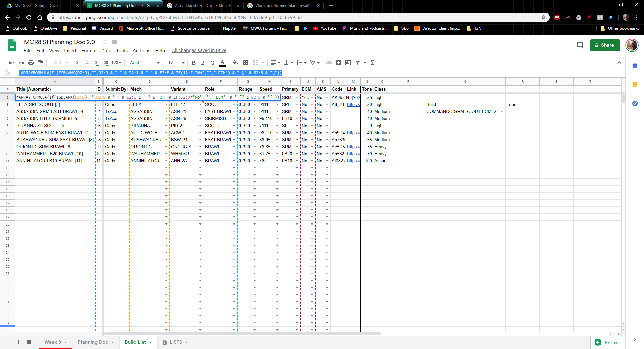Reload the browser page

pos(29,17)
